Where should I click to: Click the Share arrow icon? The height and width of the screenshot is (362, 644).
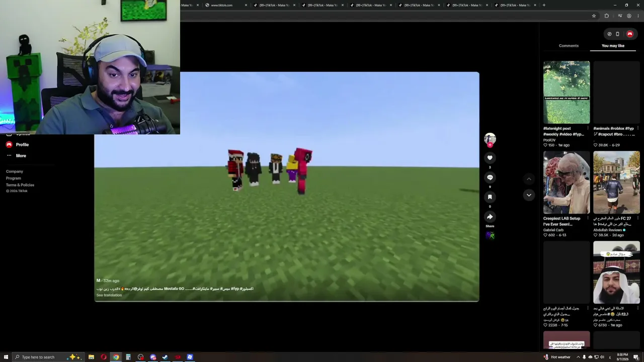490,217
